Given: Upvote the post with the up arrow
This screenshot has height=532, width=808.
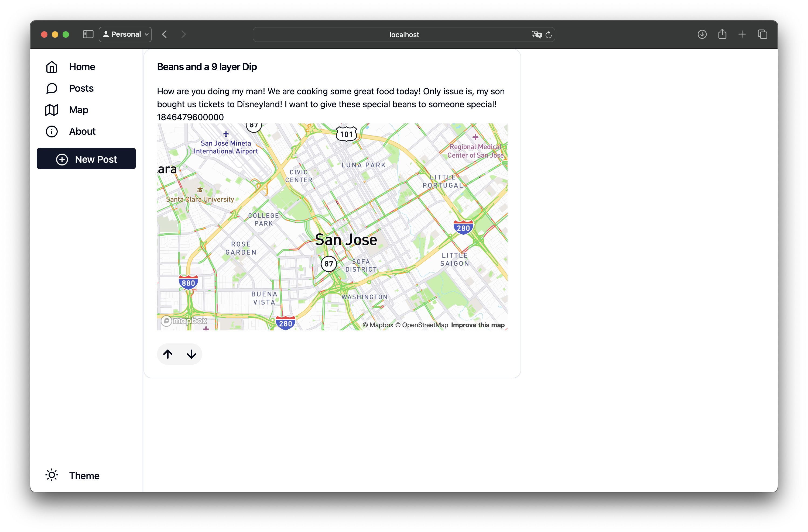Looking at the screenshot, I should tap(168, 354).
